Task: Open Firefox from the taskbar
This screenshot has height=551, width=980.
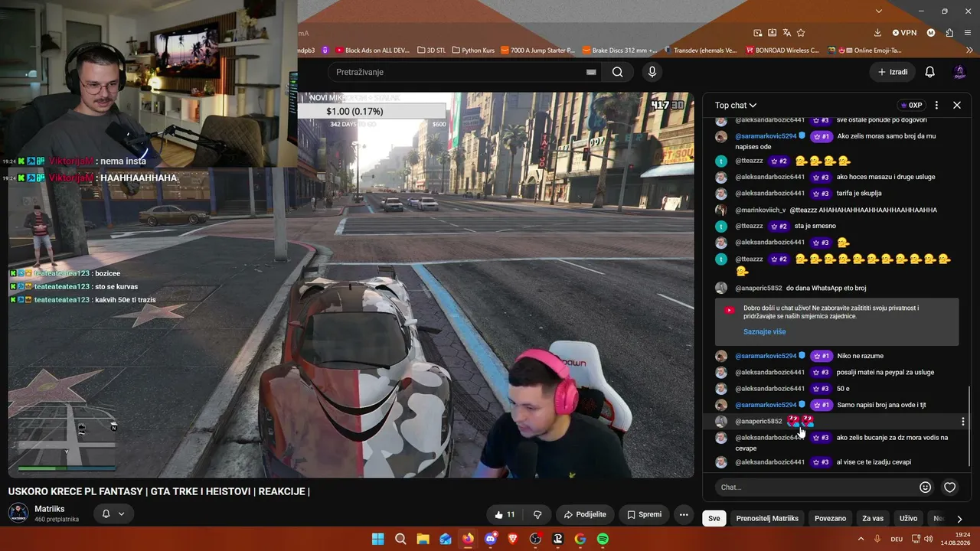Action: [468, 539]
